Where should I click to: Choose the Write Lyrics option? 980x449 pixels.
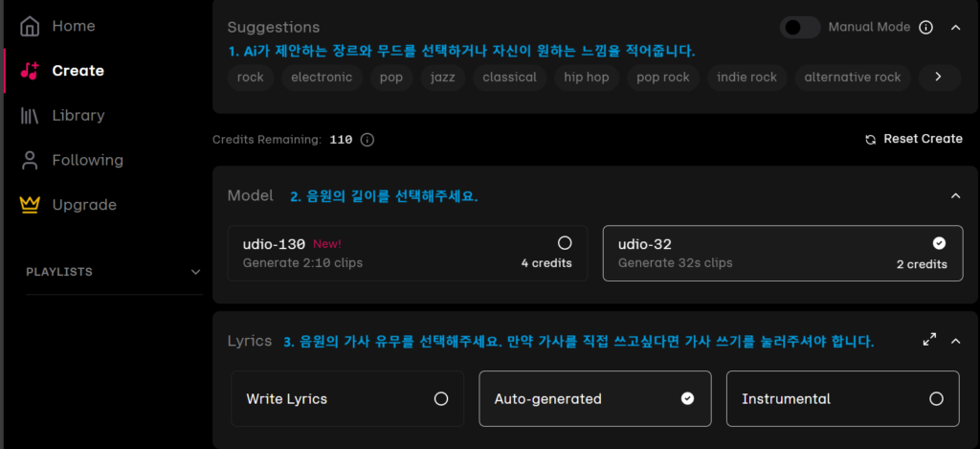[x=347, y=399]
